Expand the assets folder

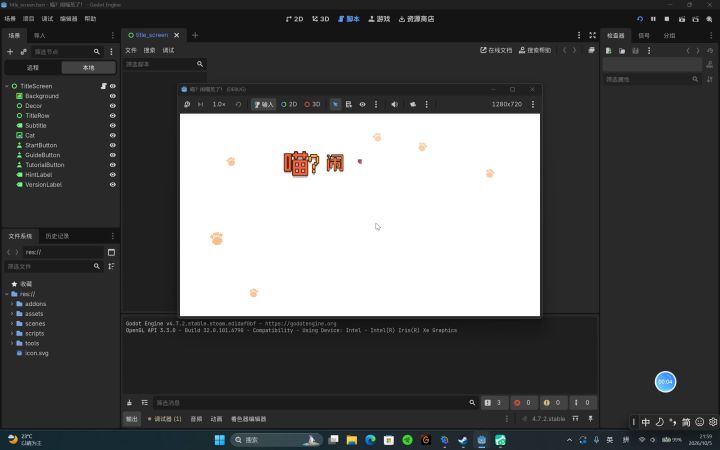click(12, 314)
